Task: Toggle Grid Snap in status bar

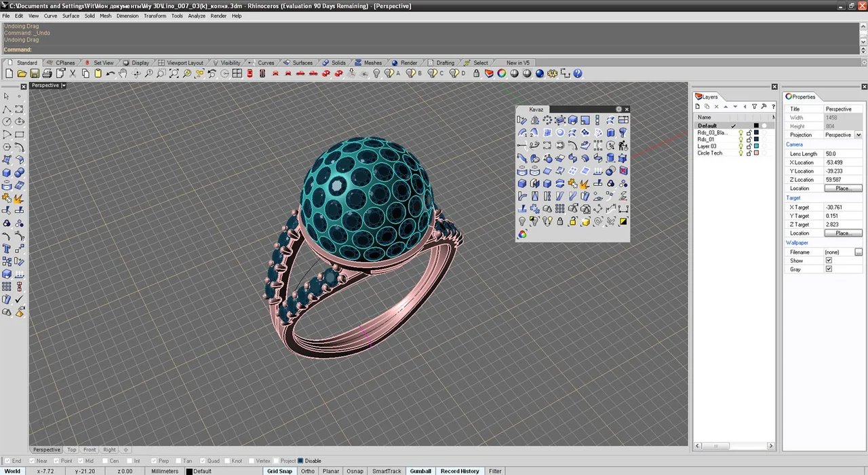Action: click(x=279, y=471)
